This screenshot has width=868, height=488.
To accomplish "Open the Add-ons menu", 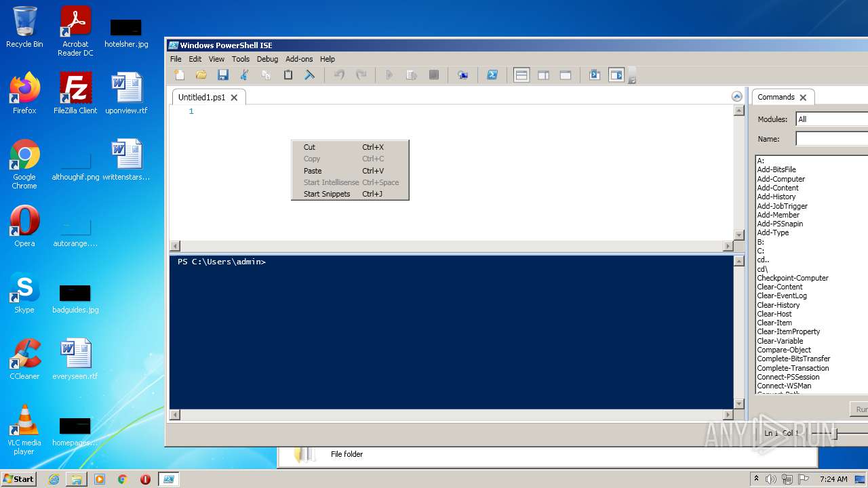I will [x=299, y=59].
